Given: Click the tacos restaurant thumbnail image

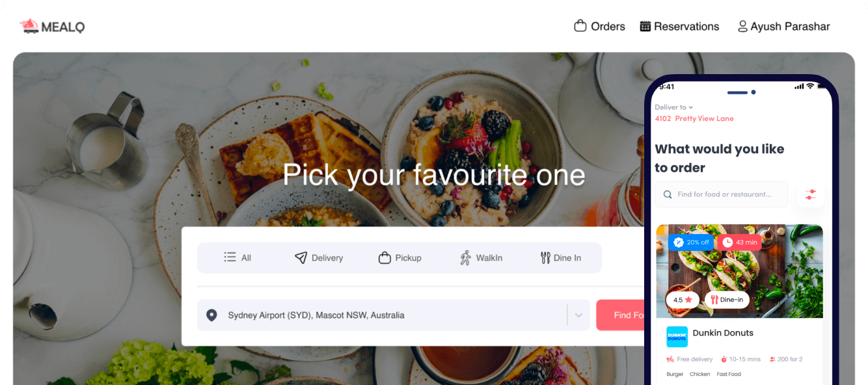Looking at the screenshot, I should pos(739,270).
